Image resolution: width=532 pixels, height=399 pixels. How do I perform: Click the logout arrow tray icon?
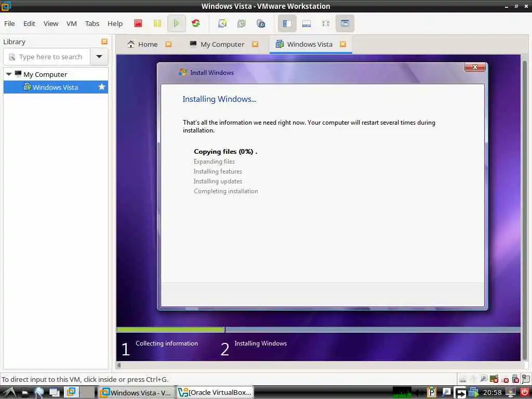461,393
